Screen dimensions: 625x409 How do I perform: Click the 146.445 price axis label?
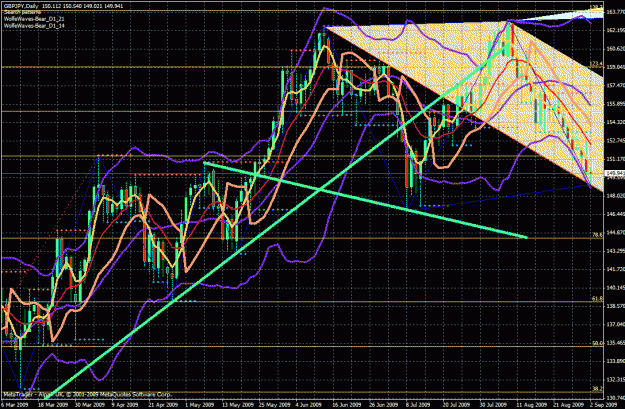point(615,214)
